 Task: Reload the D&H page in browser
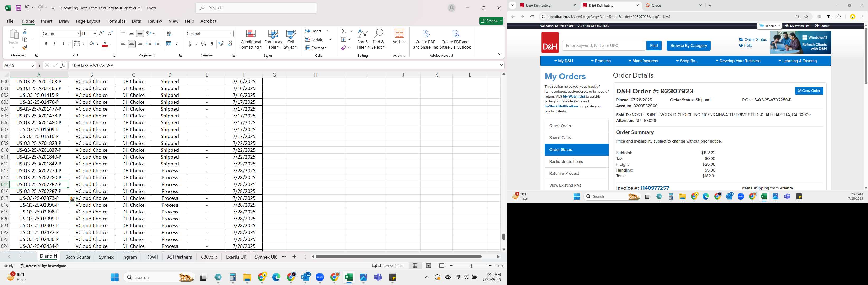click(x=532, y=17)
